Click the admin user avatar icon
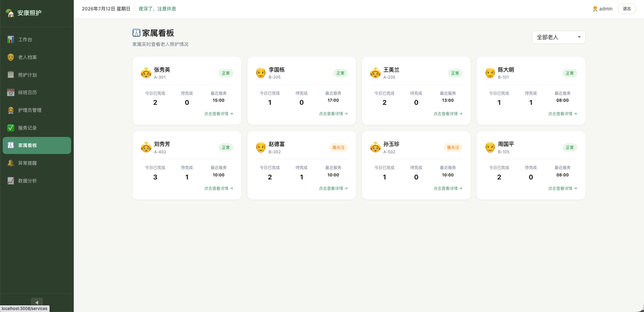Viewport: 644px width, 312px height. (595, 9)
